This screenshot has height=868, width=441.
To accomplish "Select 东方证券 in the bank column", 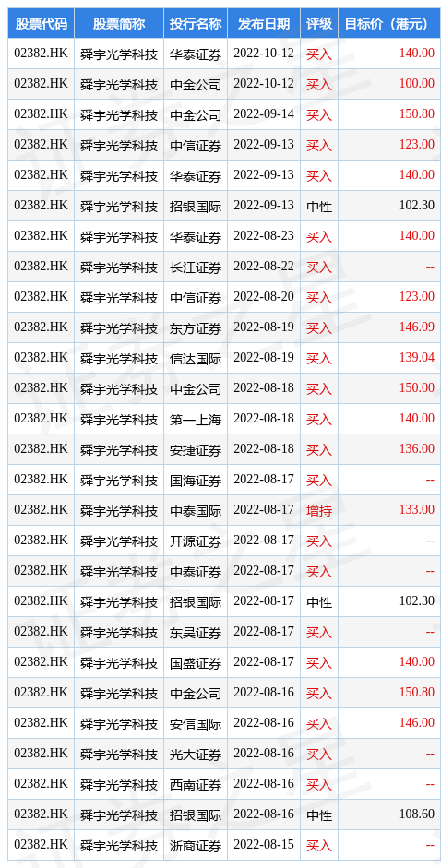I will point(196,327).
